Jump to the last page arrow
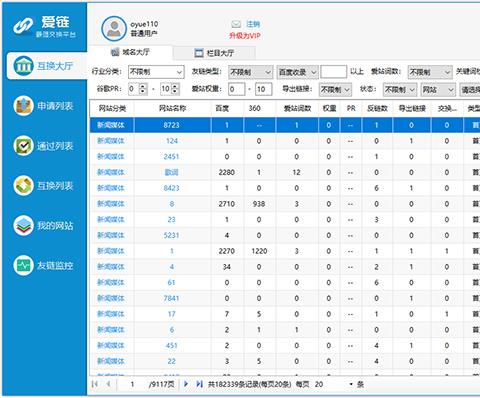Image resolution: width=480 pixels, height=398 pixels. 199,384
